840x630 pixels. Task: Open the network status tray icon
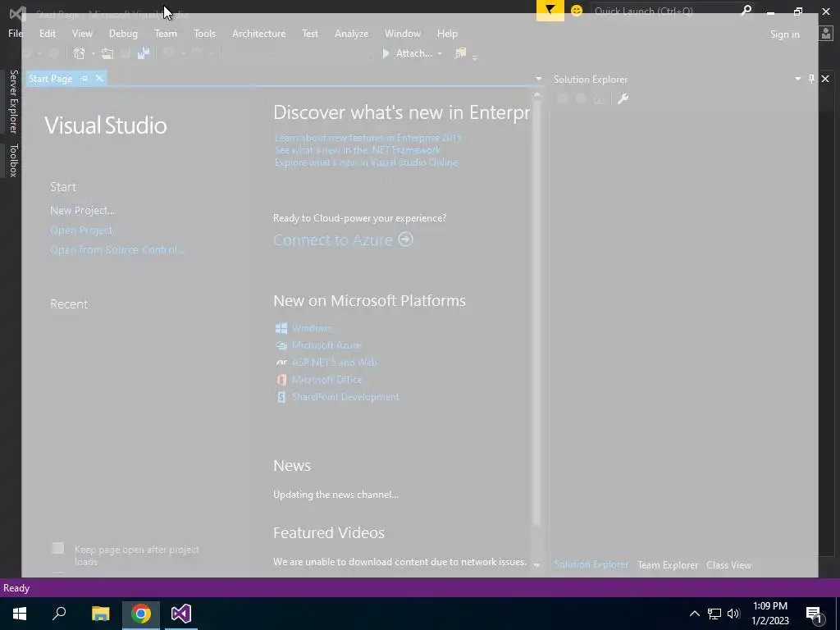(714, 614)
